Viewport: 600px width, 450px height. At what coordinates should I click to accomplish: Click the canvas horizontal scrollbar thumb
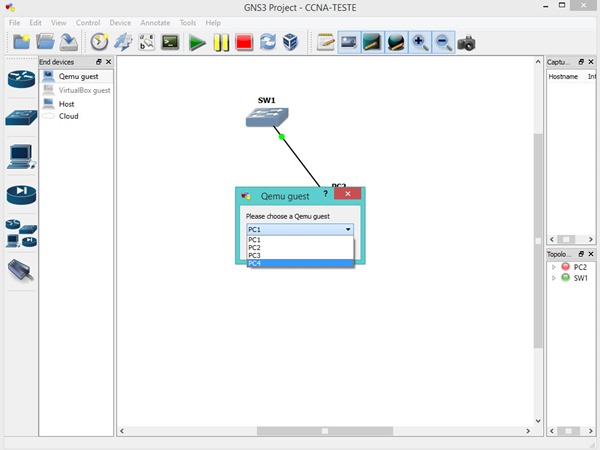click(x=324, y=431)
